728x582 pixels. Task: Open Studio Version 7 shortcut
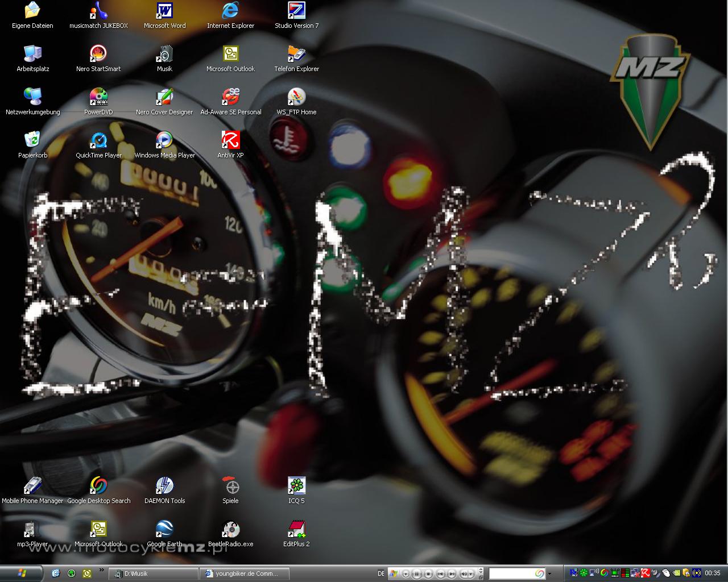[296, 15]
